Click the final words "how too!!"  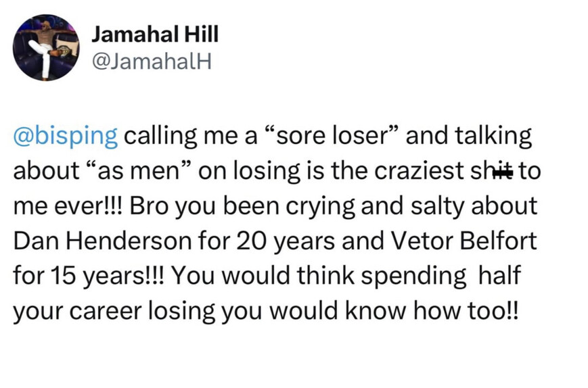click(x=466, y=311)
